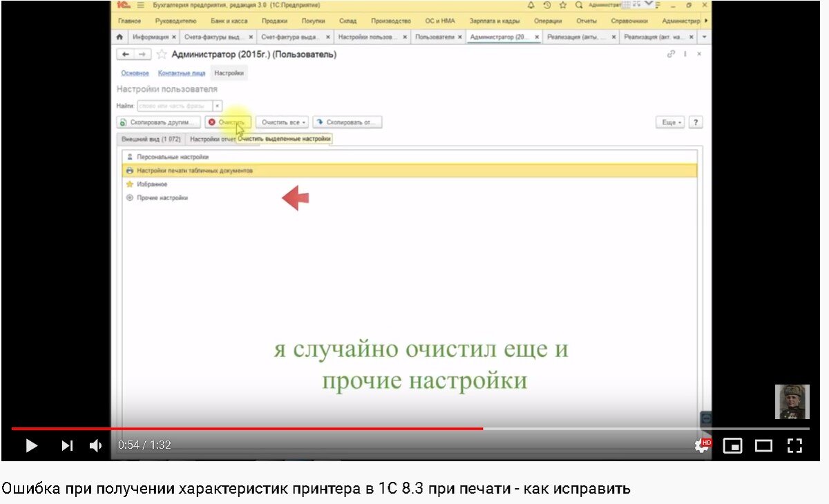Enter full screen mode
Screen dimensions: 829x504
(795, 445)
